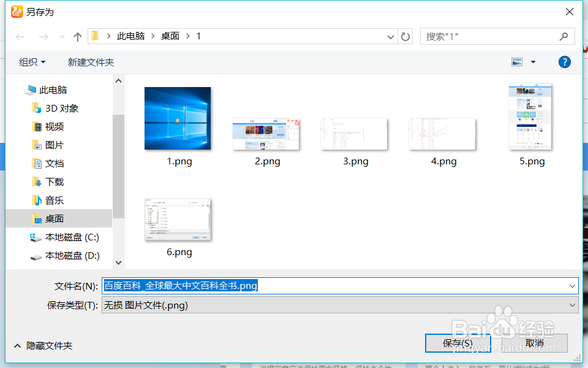Viewport: 588px width, 368px height.
Task: Select the 1.png thumbnail
Action: (x=178, y=118)
